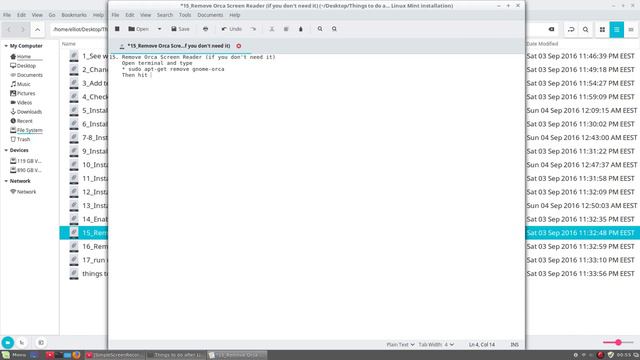Save the document with the Save button

coord(180,29)
